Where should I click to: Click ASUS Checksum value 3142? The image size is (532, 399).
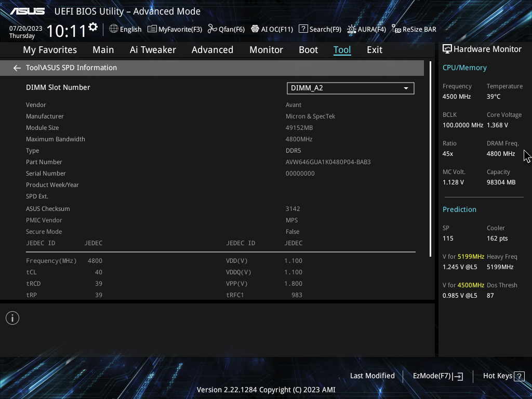[293, 209]
